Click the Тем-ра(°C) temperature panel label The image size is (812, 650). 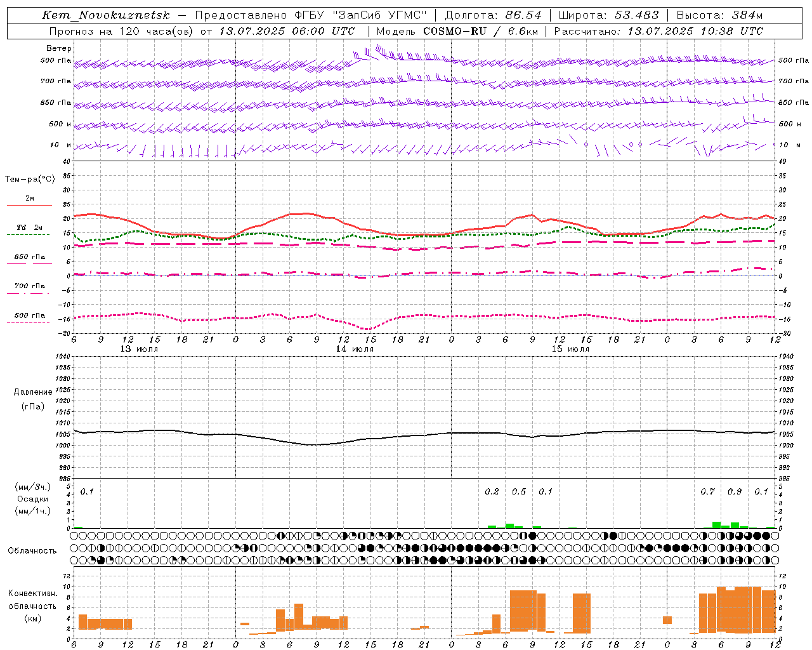pyautogui.click(x=30, y=180)
